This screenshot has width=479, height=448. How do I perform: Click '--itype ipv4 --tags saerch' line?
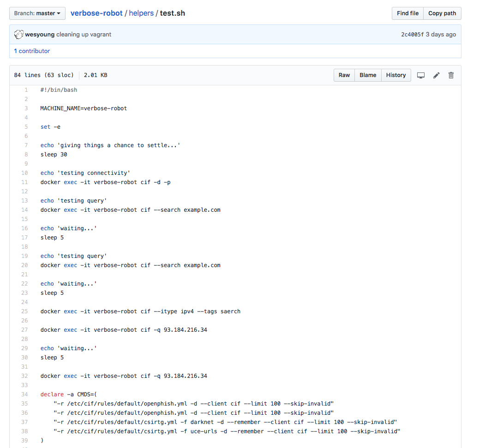click(x=141, y=311)
